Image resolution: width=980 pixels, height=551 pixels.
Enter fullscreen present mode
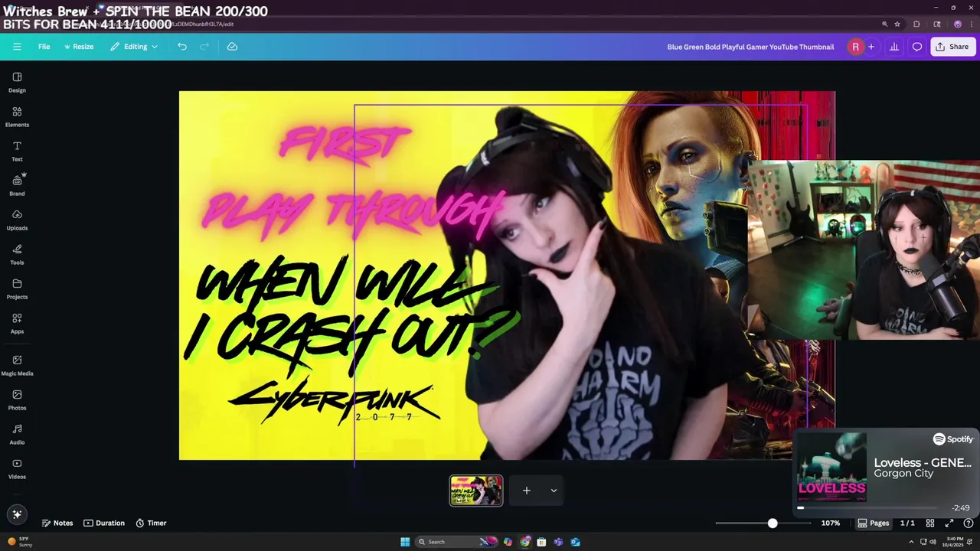949,523
